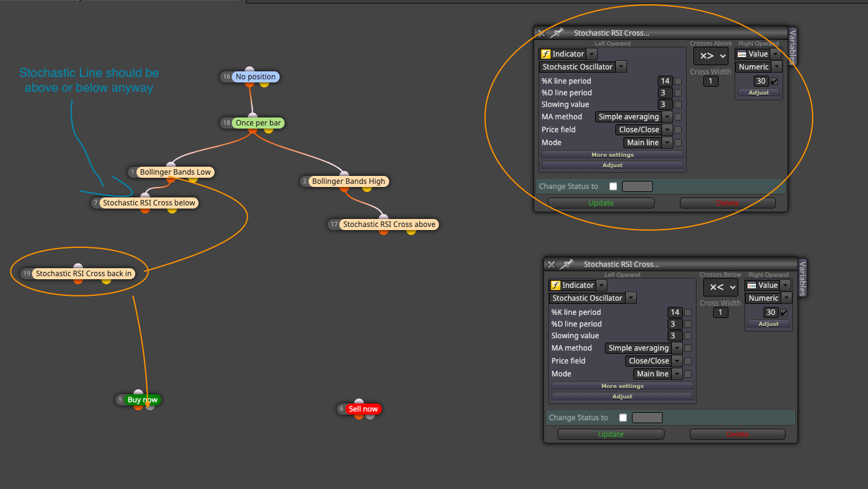Click the yellow output dot of No position block
868x489 pixels.
pyautogui.click(x=264, y=84)
